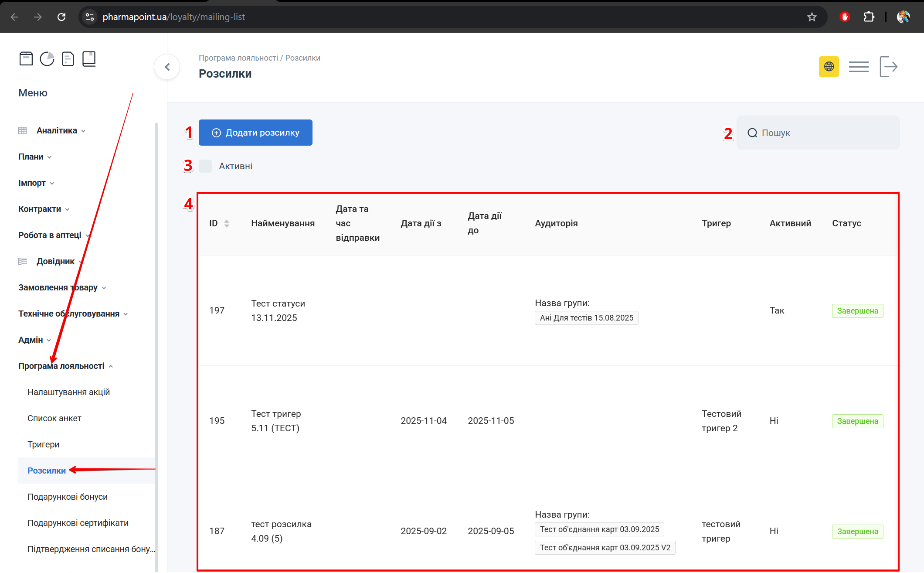The height and width of the screenshot is (573, 924).
Task: Click the Завершена status badge for ID 197
Action: pos(857,311)
